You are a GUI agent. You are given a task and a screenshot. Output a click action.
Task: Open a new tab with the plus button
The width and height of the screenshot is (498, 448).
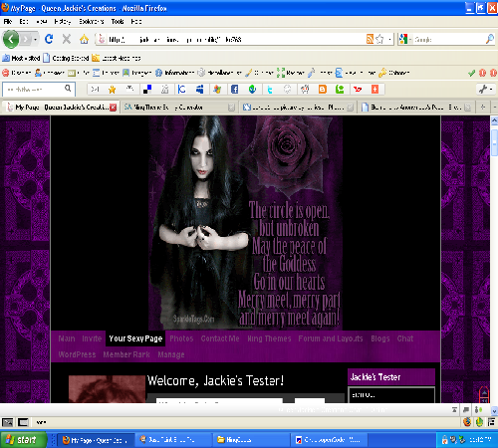click(483, 107)
